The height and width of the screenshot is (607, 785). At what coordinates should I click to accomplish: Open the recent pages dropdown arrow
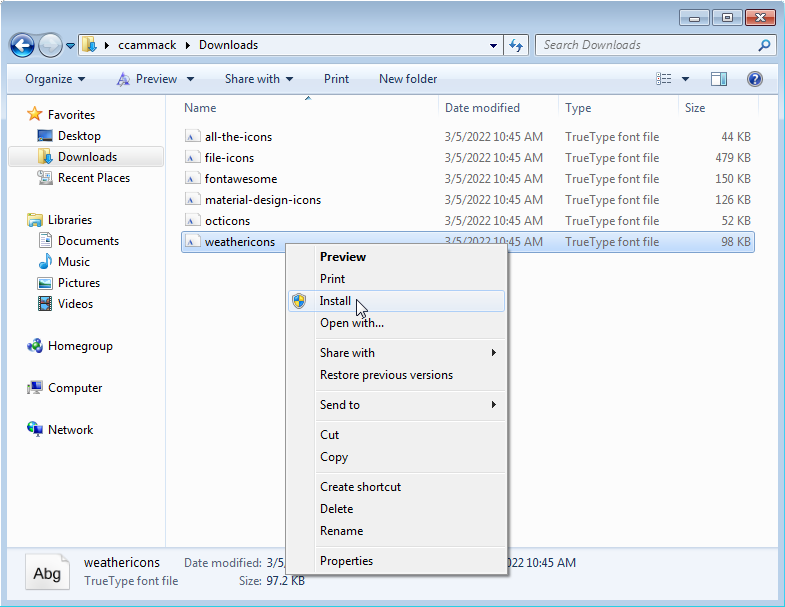pyautogui.click(x=71, y=46)
